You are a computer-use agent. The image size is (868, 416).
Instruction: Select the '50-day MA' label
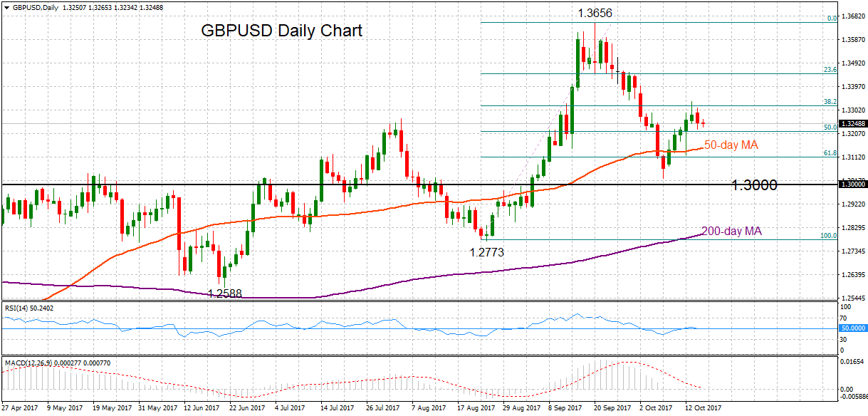click(x=731, y=145)
